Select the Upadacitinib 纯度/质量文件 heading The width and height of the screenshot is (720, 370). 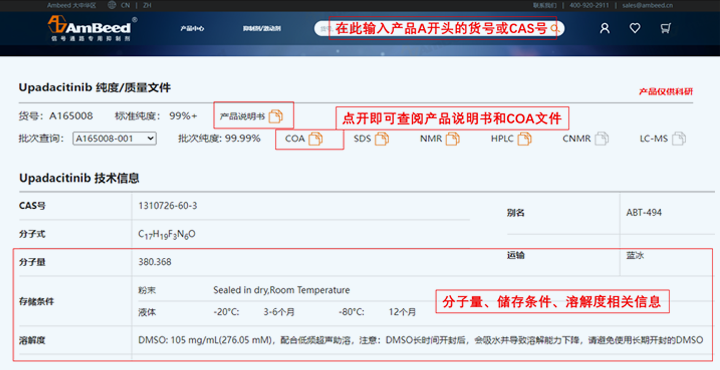[95, 88]
